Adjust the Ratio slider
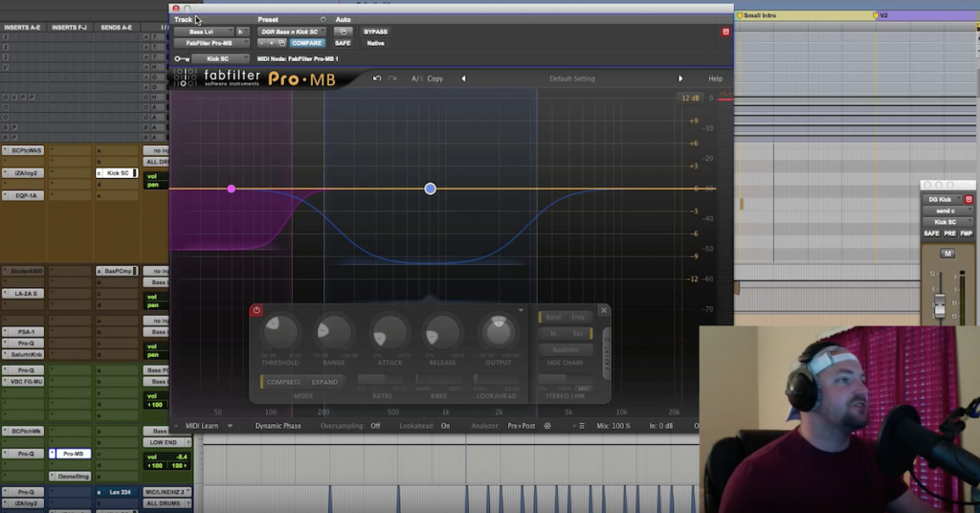Viewport: 980px width, 513px height. 381,379
